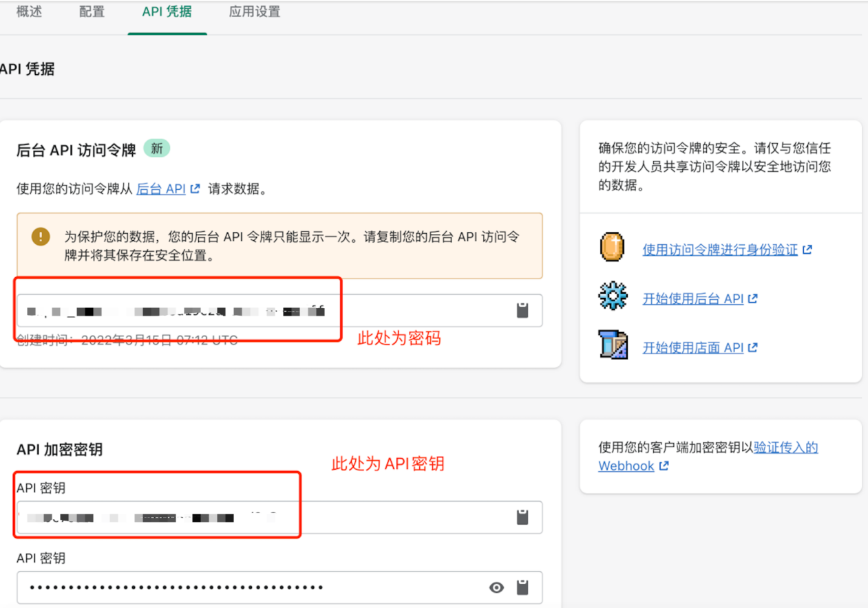Open the 应用设置 tab
Image resolution: width=868 pixels, height=608 pixels.
click(254, 12)
